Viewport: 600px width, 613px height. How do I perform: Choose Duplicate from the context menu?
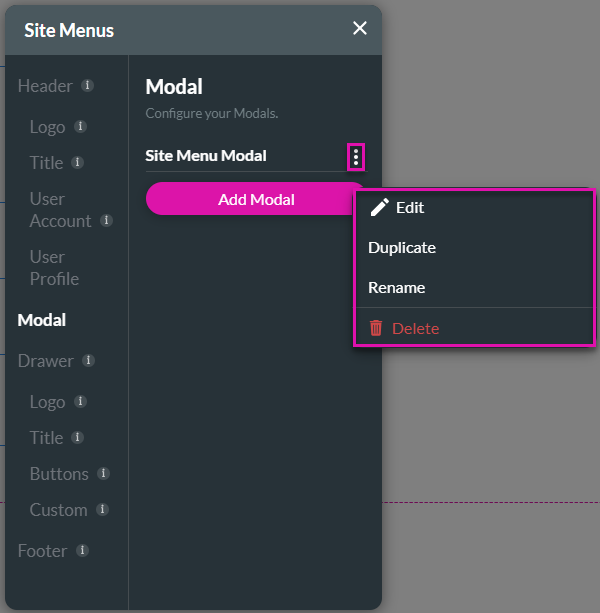402,248
